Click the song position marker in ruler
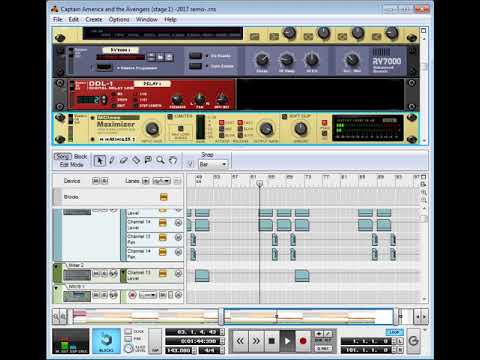The height and width of the screenshot is (360, 480). 260,184
